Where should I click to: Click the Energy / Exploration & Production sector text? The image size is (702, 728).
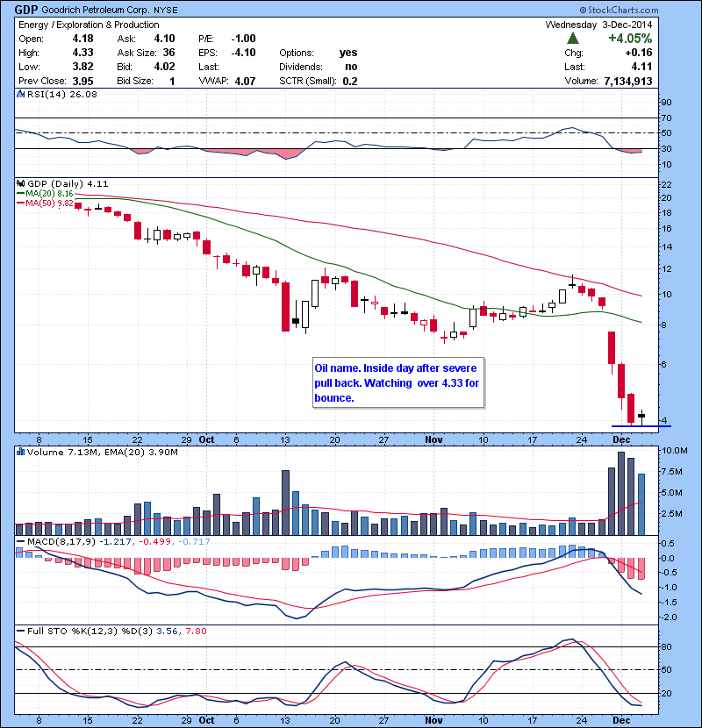pos(89,25)
